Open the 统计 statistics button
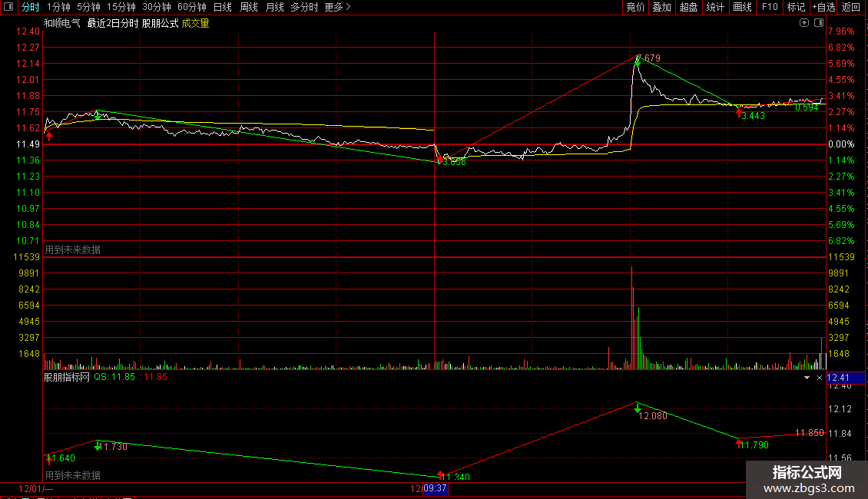The width and height of the screenshot is (868, 499). (715, 7)
